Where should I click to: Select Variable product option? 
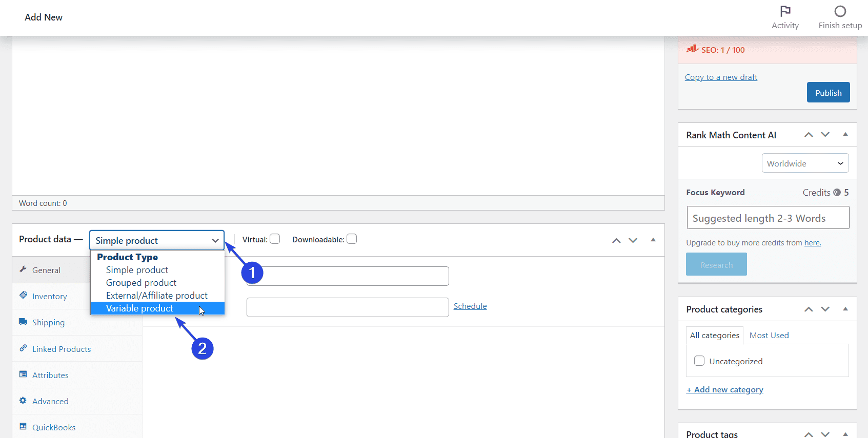click(157, 308)
